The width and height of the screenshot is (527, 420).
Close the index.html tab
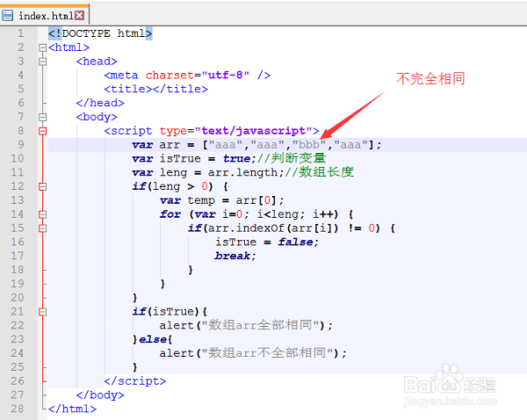click(x=80, y=15)
